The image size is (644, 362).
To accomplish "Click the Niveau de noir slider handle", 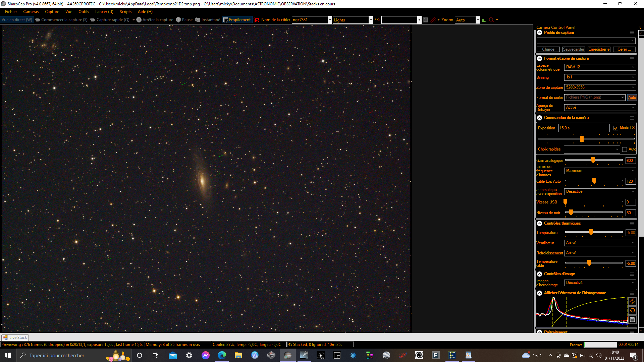I will tap(571, 213).
